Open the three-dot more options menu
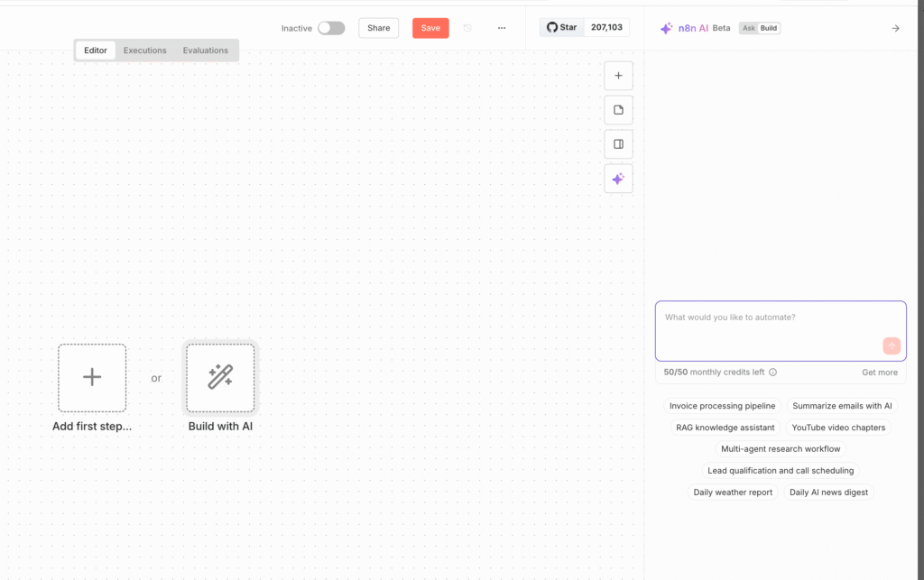Image resolution: width=924 pixels, height=580 pixels. pos(502,28)
